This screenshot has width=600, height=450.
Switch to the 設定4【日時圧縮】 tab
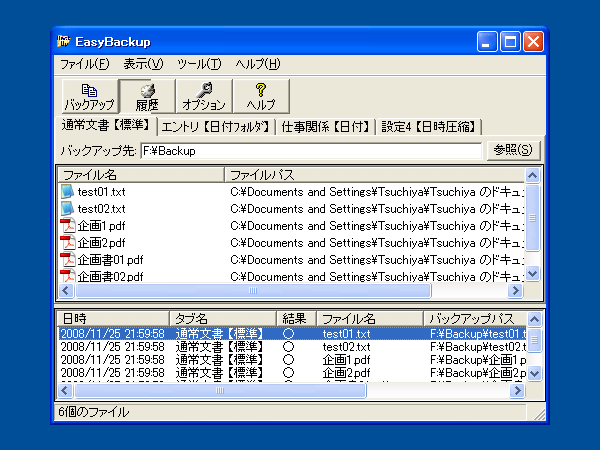point(428,127)
